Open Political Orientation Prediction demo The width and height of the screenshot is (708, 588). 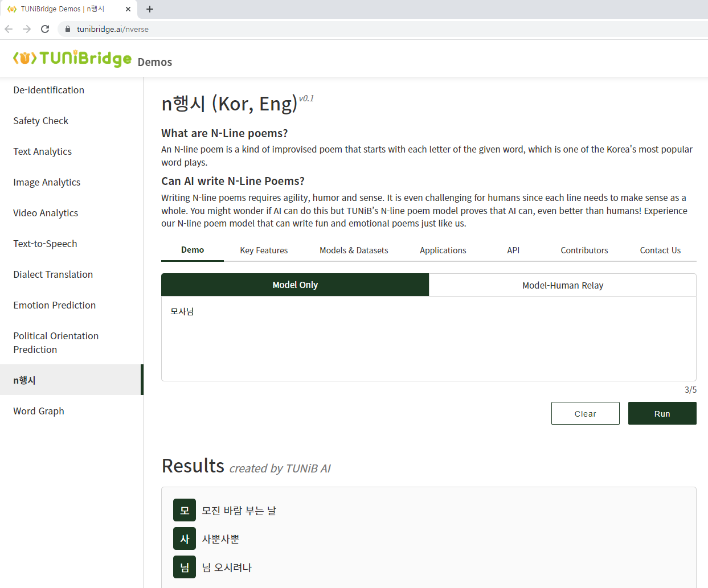click(56, 343)
